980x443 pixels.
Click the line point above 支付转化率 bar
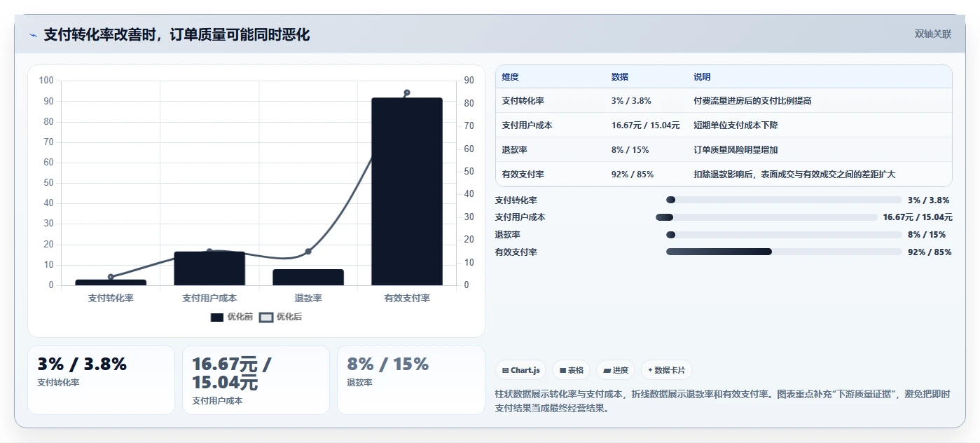click(x=111, y=277)
